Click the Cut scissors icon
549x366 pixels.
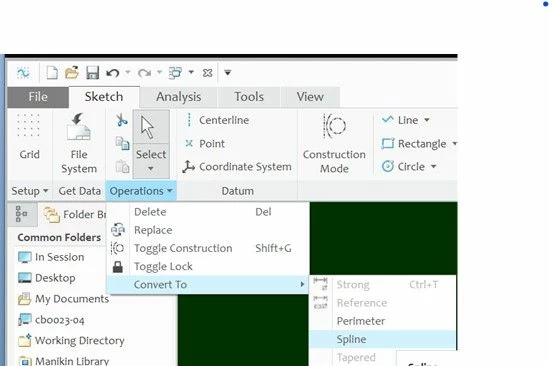[122, 120]
